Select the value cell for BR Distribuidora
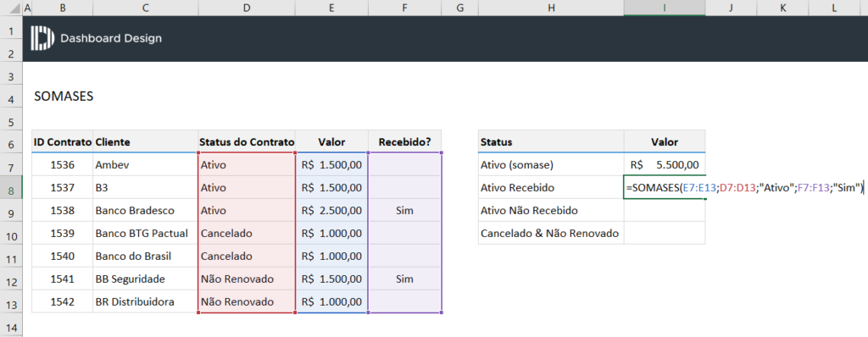868x337 pixels. click(x=331, y=302)
